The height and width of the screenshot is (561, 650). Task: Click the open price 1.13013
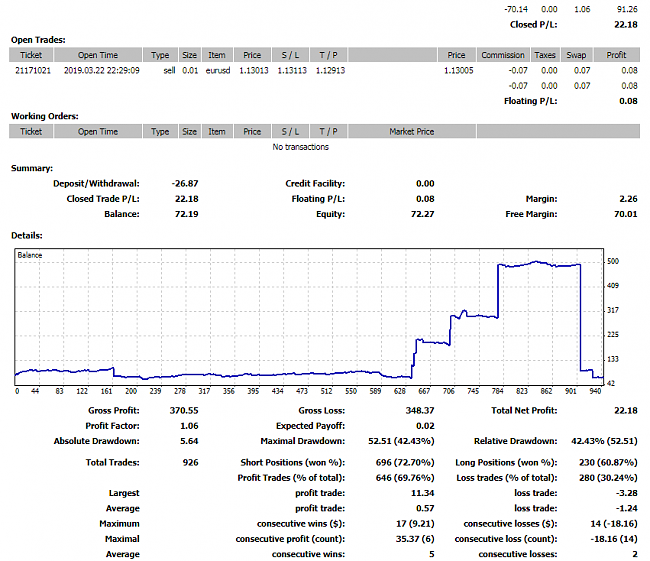coord(254,70)
